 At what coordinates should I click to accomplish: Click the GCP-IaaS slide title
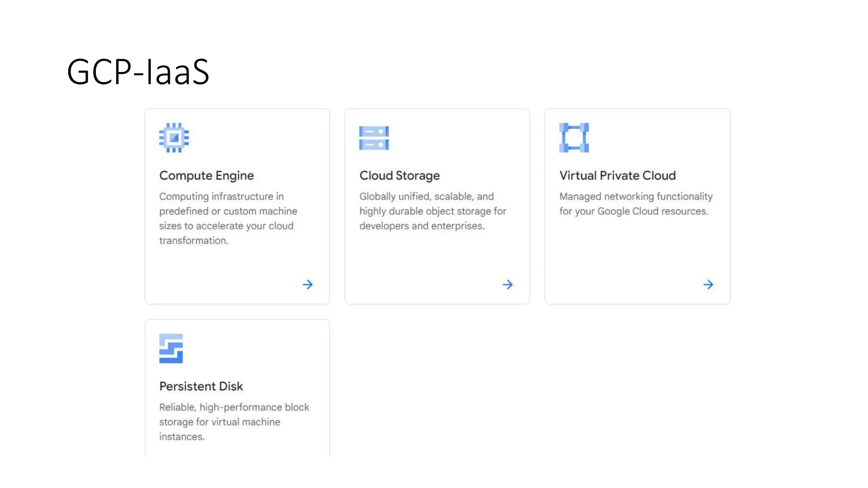tap(138, 72)
